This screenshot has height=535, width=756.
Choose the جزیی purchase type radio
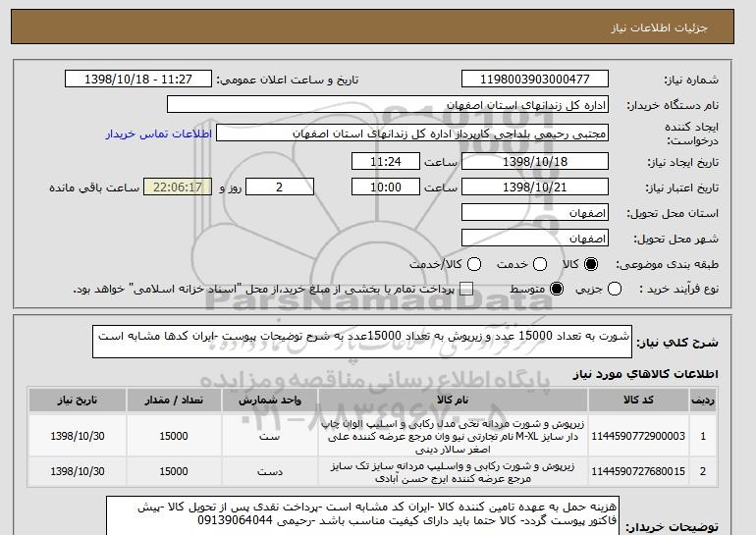(615, 290)
